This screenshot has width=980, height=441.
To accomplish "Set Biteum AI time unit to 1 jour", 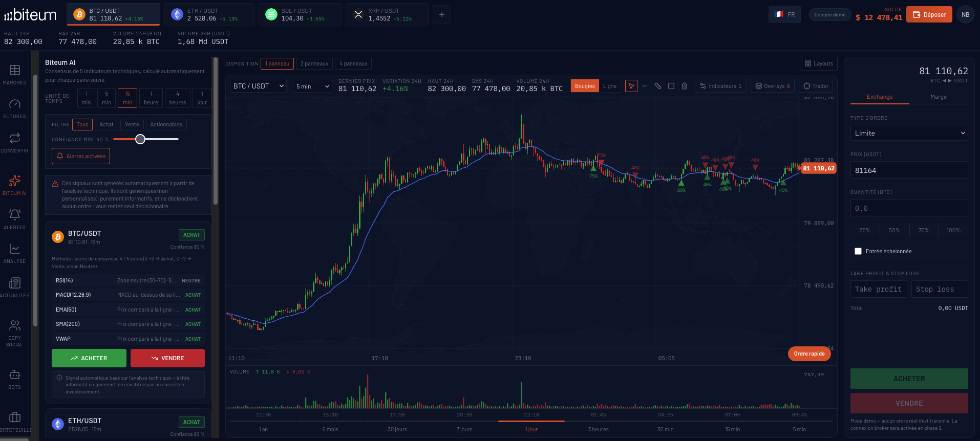I will tap(202, 98).
